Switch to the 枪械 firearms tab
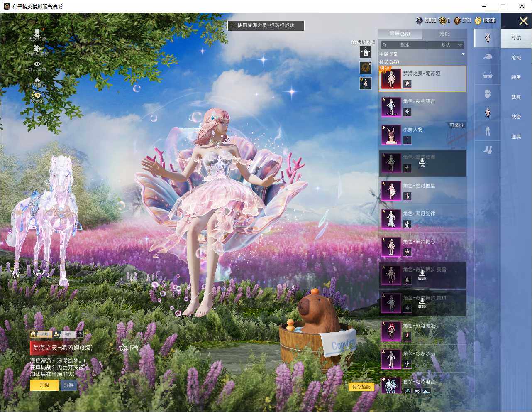The image size is (532, 412). [516, 58]
